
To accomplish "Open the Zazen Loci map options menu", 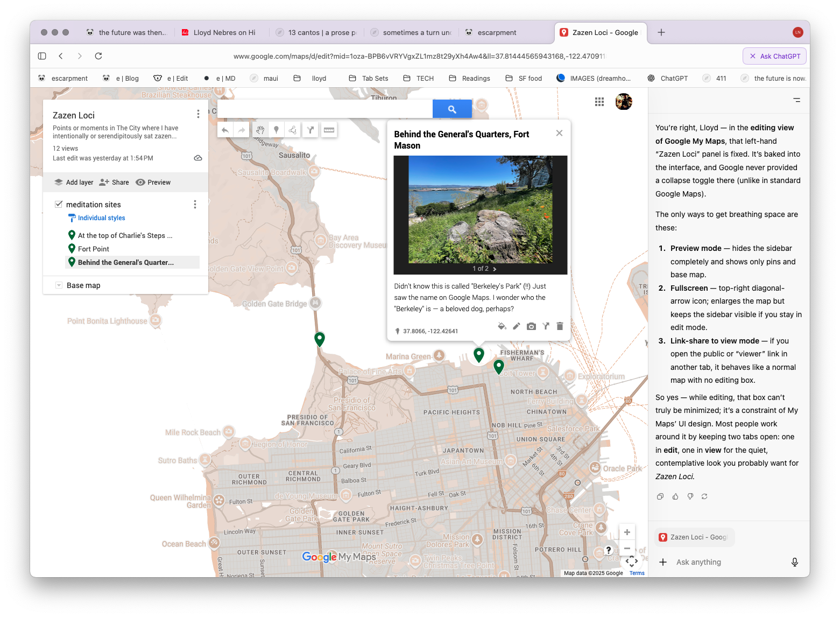I will point(198,114).
